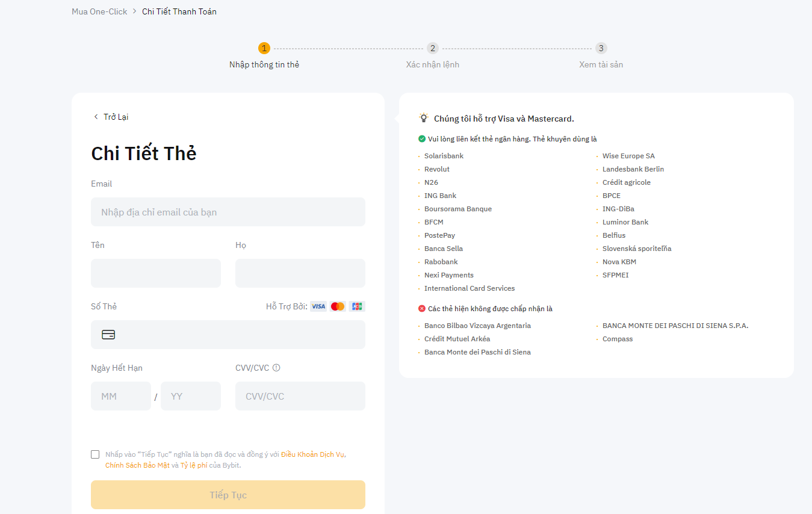Click the Mastercard logo icon
Screen dimensions: 812x514
click(x=338, y=306)
